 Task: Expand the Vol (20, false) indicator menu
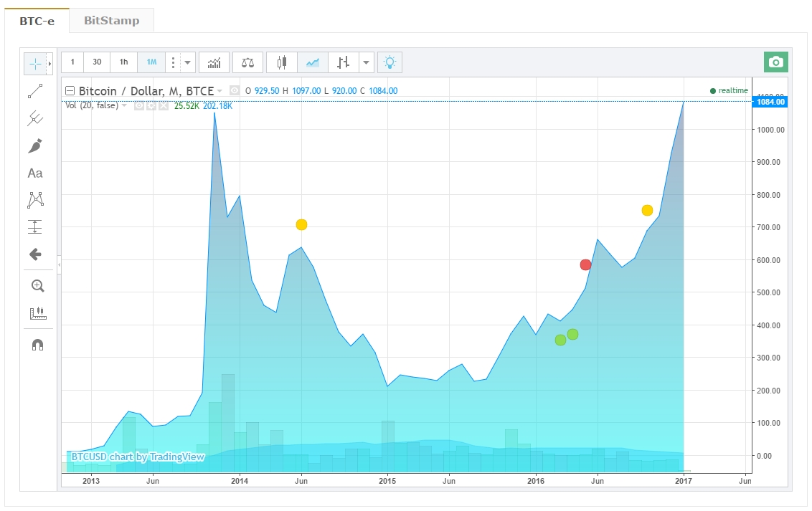coord(124,105)
